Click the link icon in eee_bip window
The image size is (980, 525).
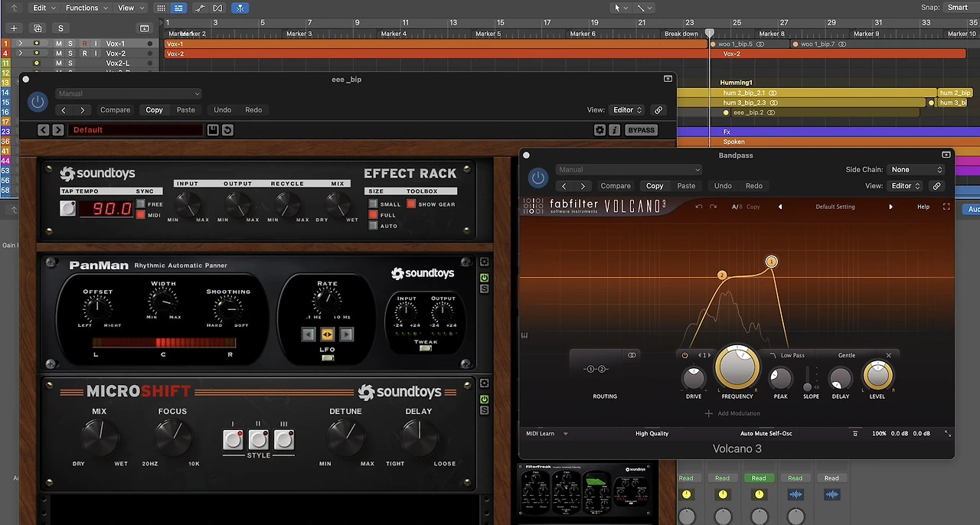[658, 110]
